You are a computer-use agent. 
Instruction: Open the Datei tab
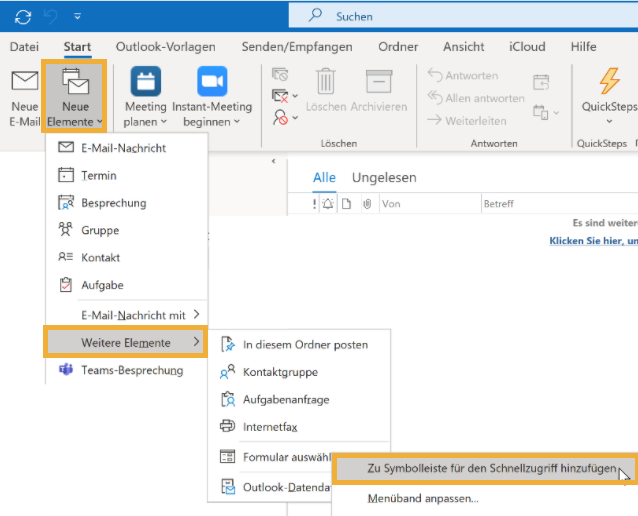point(24,47)
